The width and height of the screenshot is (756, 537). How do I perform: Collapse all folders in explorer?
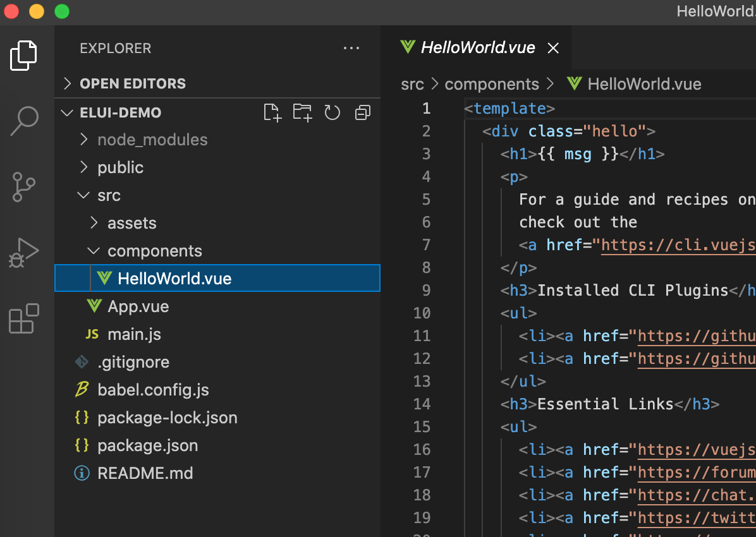pos(363,113)
